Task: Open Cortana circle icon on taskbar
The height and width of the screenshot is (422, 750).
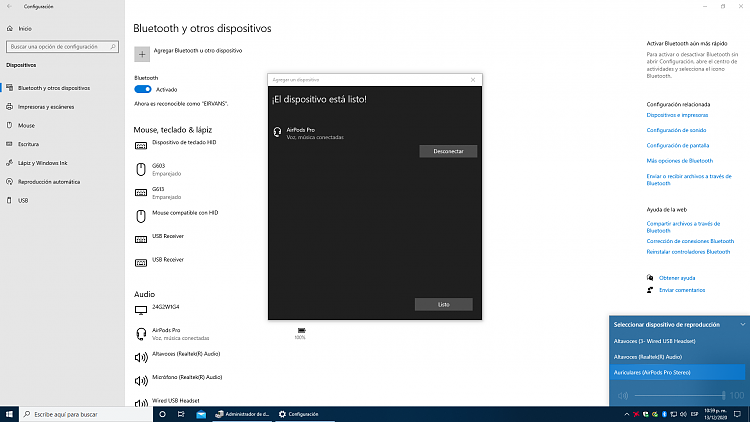Action: click(x=162, y=414)
